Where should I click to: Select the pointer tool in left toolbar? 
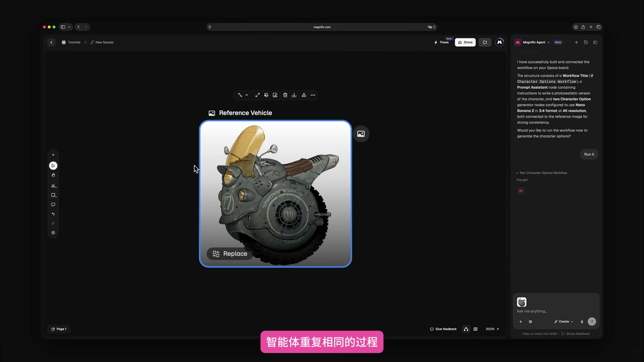coord(53,166)
